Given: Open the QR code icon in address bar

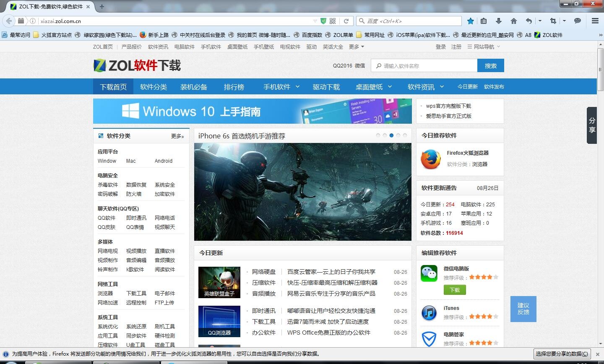Looking at the screenshot, I should click(333, 21).
